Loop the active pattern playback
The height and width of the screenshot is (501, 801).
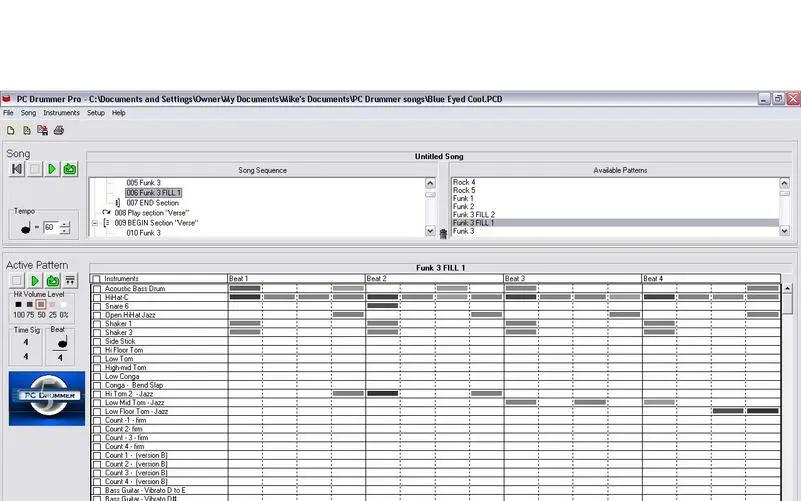click(x=53, y=280)
